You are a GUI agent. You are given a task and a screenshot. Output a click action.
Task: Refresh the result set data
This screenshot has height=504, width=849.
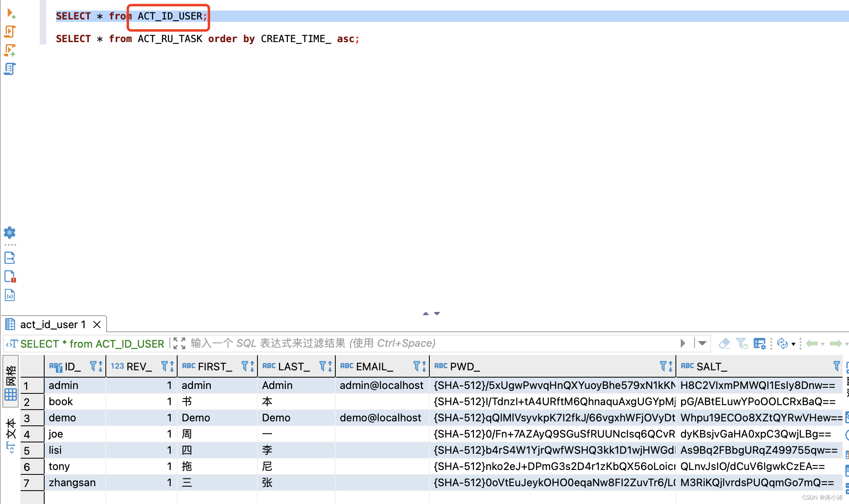tap(783, 344)
